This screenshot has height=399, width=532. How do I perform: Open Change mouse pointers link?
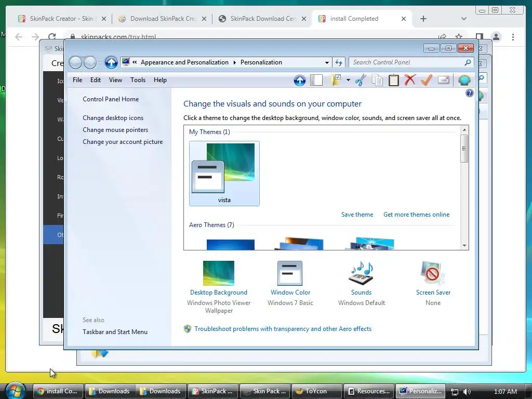click(x=115, y=129)
